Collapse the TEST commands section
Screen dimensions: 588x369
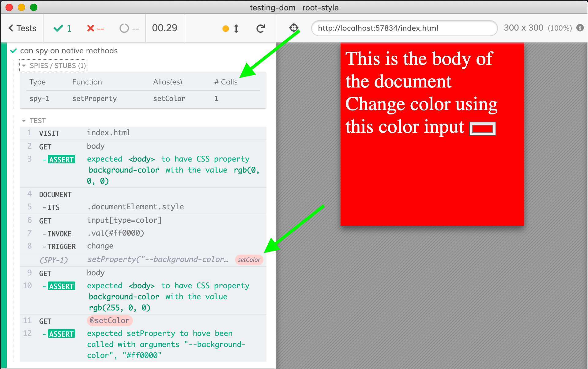point(34,121)
